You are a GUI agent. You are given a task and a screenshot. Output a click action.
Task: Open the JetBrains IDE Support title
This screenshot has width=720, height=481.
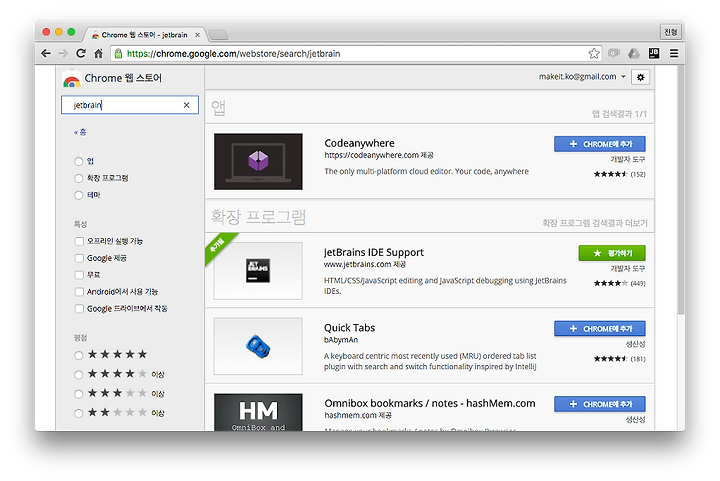click(x=374, y=252)
